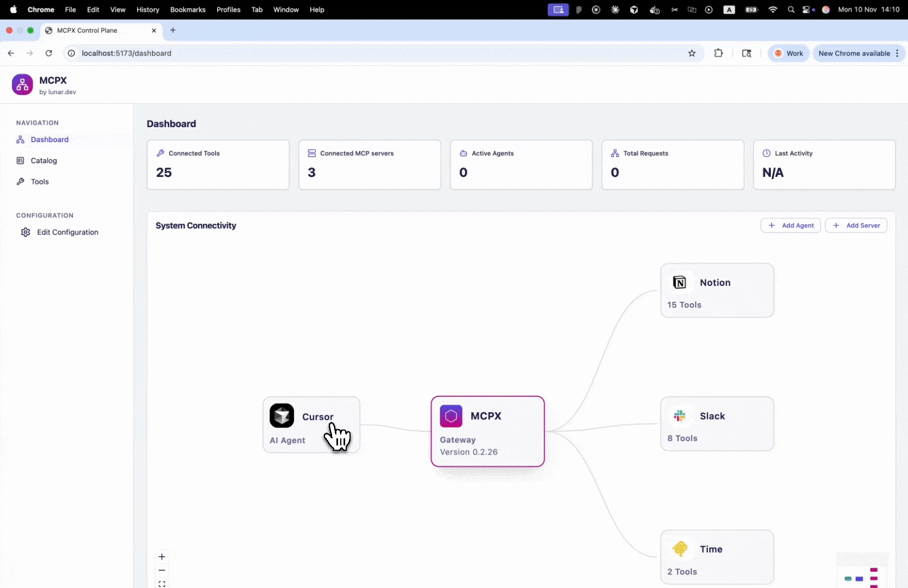Click the Edit Configuration gear icon

click(26, 232)
